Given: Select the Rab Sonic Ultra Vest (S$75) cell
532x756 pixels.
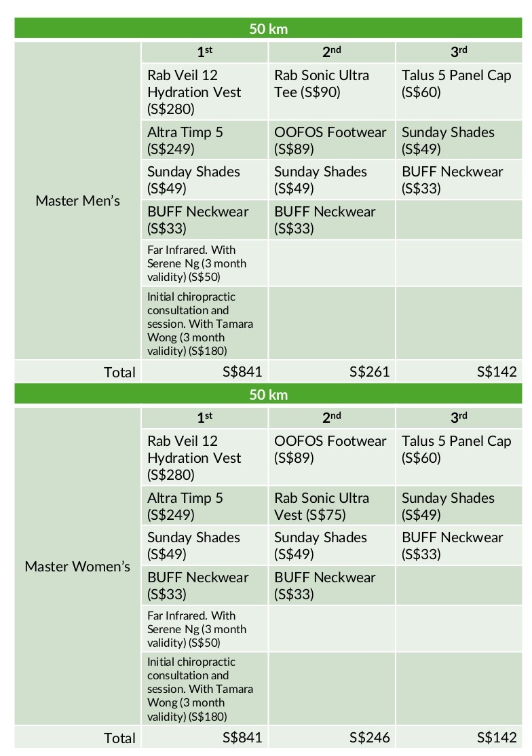Looking at the screenshot, I should (332, 506).
